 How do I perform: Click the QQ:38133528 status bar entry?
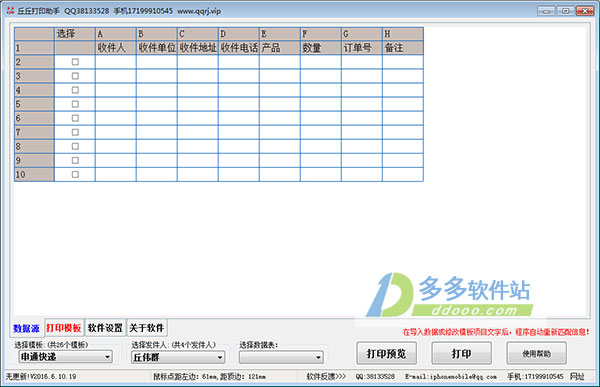(x=375, y=377)
